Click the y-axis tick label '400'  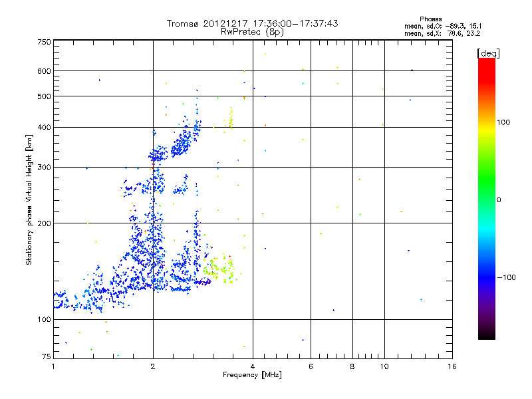pyautogui.click(x=44, y=127)
